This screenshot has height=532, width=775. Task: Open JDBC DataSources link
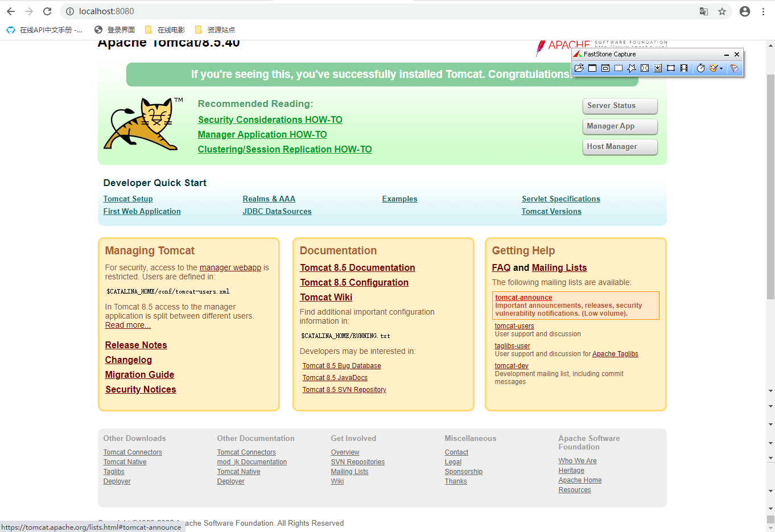[x=277, y=211]
